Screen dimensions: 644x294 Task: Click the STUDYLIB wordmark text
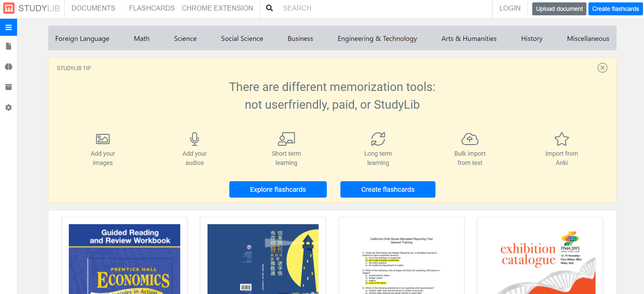pyautogui.click(x=39, y=8)
